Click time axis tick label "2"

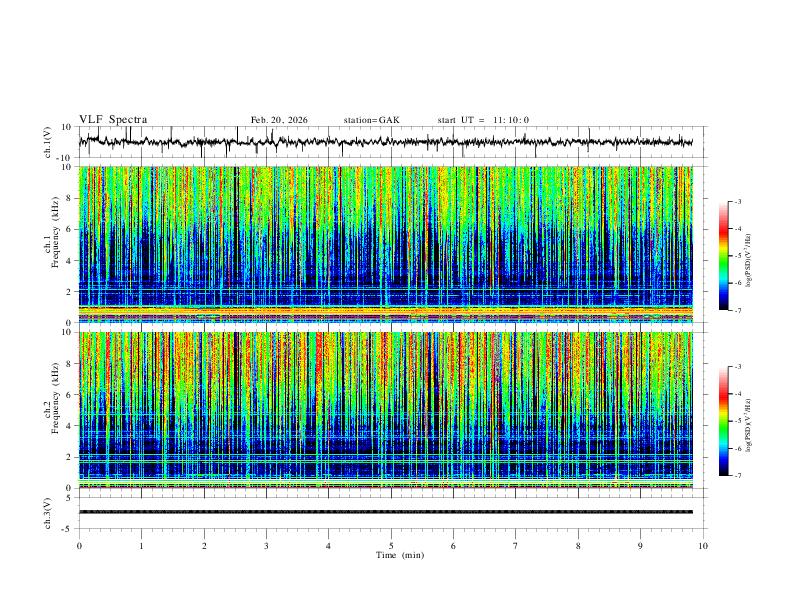[x=204, y=546]
